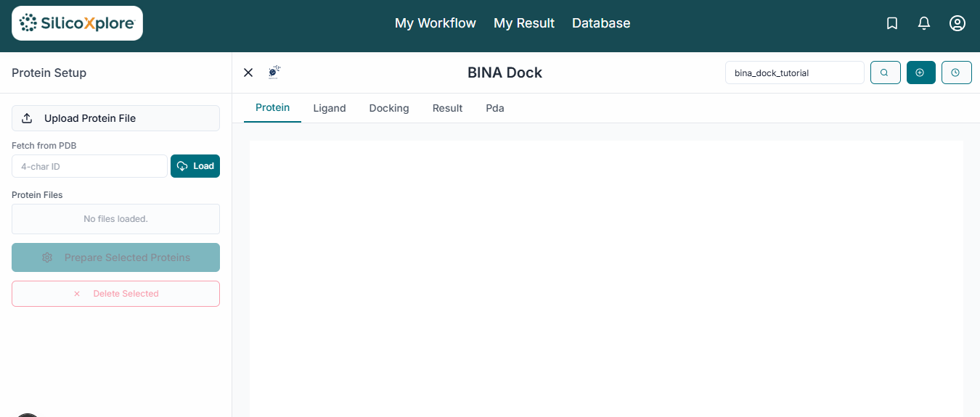This screenshot has width=980, height=417.
Task: Switch to the Docking tab
Action: tap(389, 108)
